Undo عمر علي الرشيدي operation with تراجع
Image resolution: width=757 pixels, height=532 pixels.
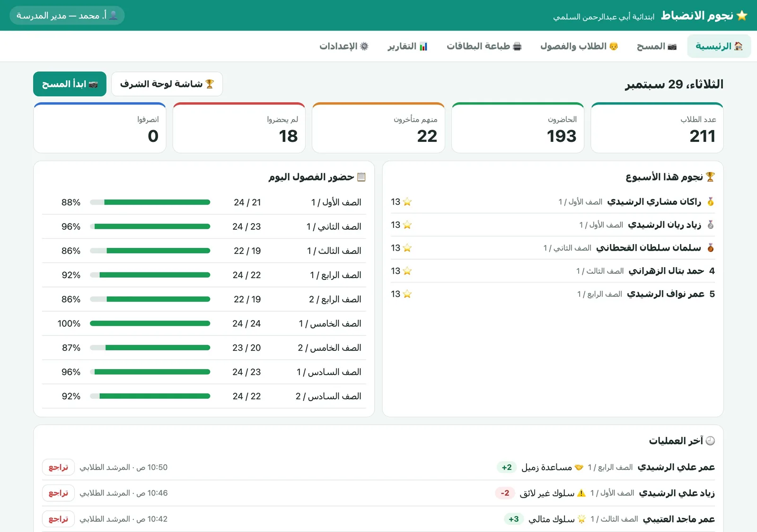[x=58, y=467]
